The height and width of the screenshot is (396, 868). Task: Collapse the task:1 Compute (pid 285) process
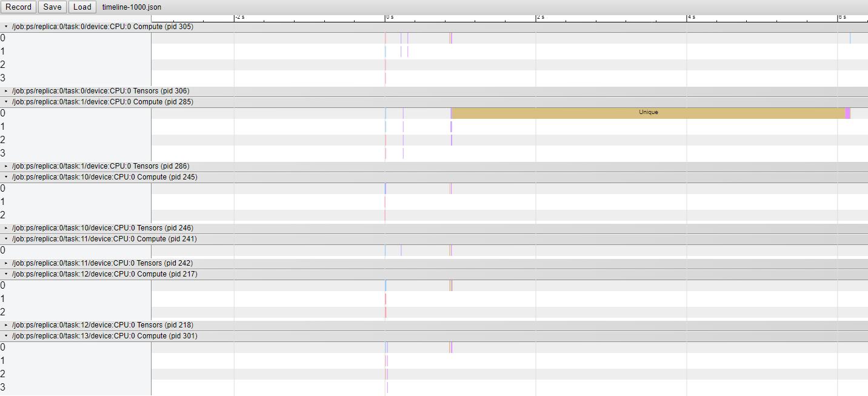pyautogui.click(x=5, y=102)
